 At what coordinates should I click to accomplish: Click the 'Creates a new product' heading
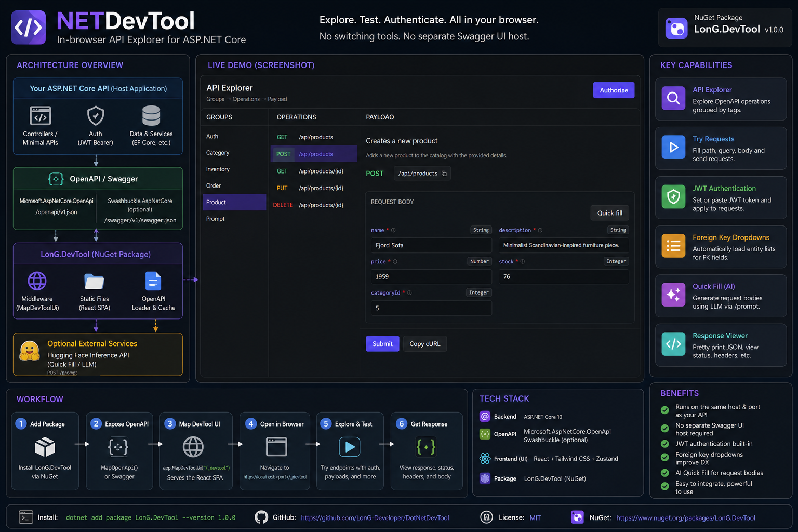pyautogui.click(x=402, y=141)
